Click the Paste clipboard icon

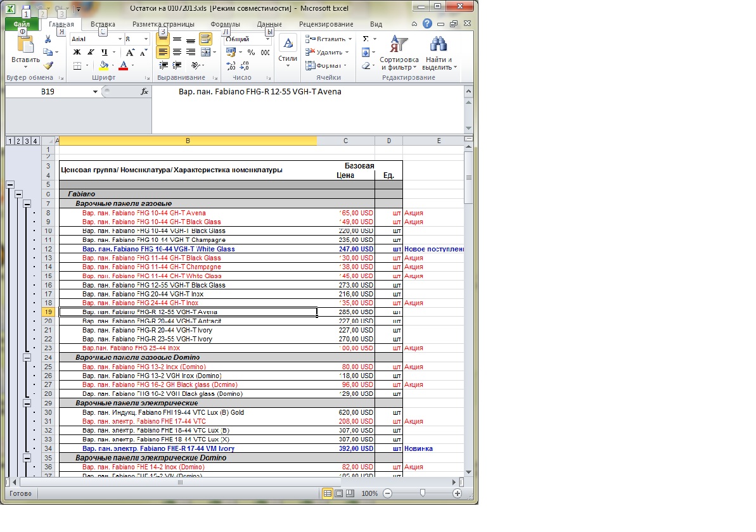25,44
